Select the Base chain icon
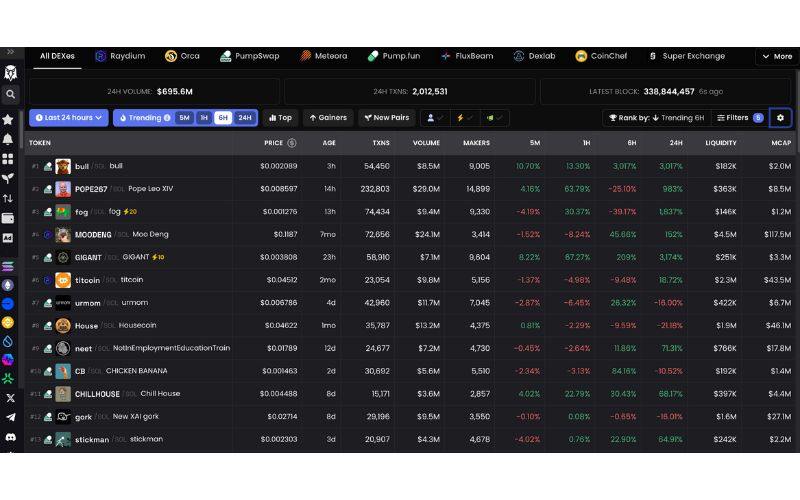800x500 pixels. pos(8,304)
